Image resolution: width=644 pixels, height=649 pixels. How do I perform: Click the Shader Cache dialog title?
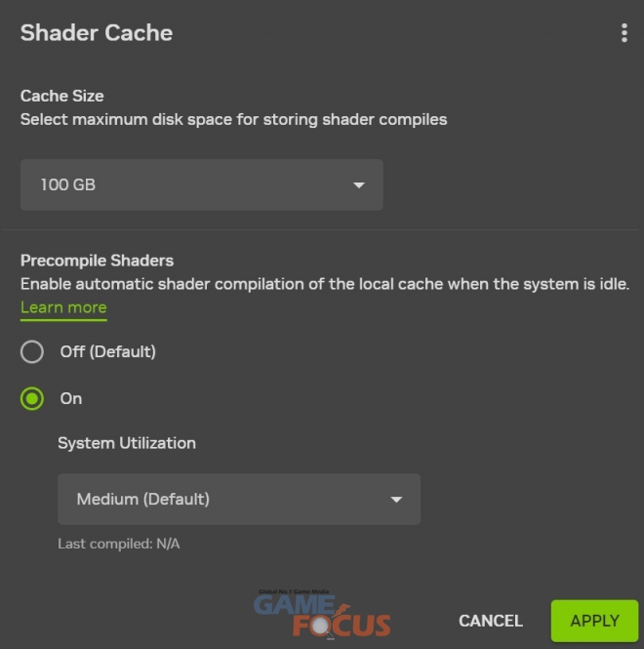pyautogui.click(x=96, y=33)
